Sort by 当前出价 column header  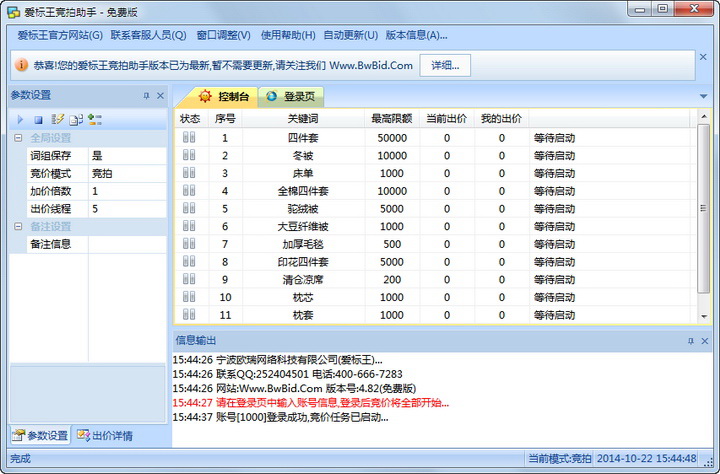pyautogui.click(x=447, y=119)
